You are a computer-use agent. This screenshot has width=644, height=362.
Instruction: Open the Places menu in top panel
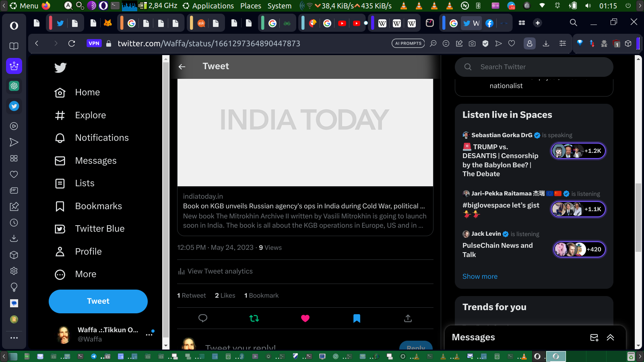click(x=251, y=6)
